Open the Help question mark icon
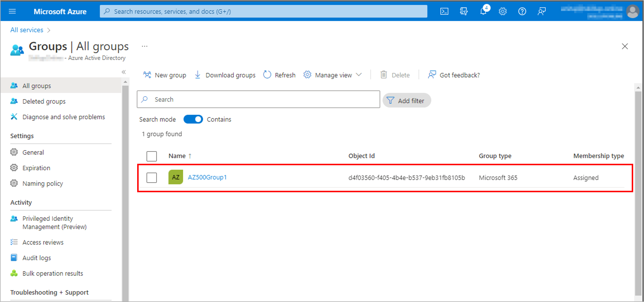Viewport: 644px width, 302px height. tap(522, 11)
